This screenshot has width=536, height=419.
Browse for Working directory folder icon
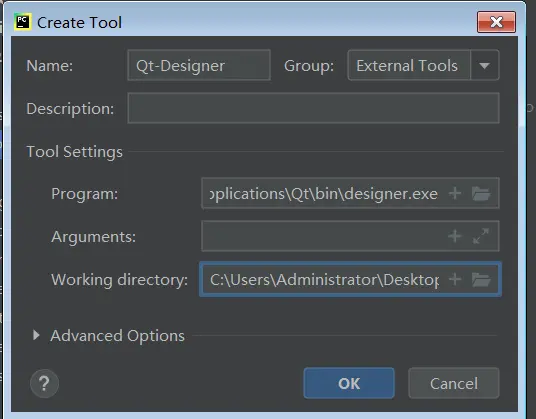481,279
